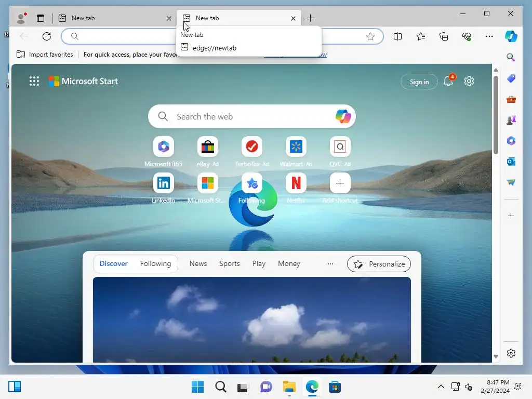532x399 pixels.
Task: Close the first New tab
Action: (x=169, y=18)
